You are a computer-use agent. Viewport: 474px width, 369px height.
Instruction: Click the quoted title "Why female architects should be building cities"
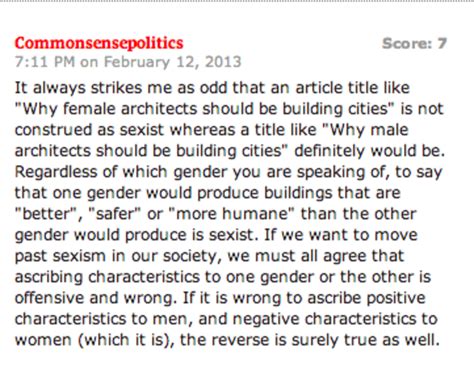(204, 109)
